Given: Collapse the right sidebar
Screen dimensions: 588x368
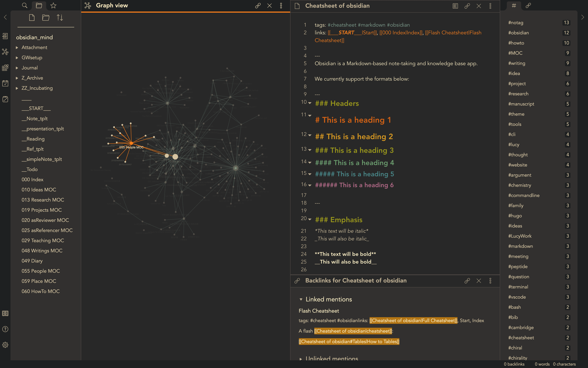Looking at the screenshot, I should click(x=582, y=17).
